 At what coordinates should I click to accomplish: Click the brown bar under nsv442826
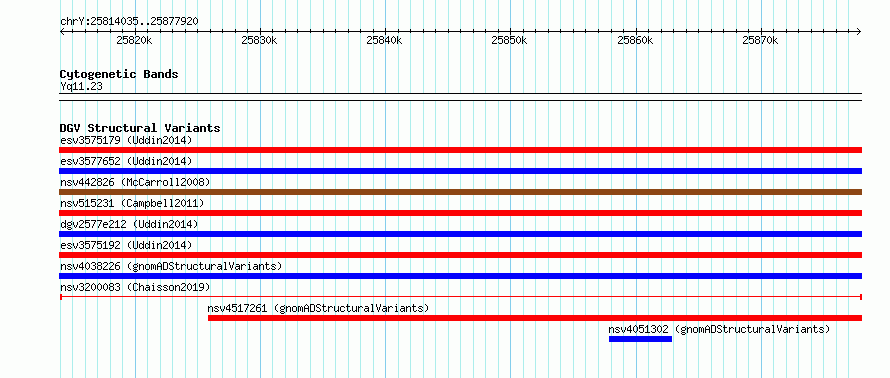pyautogui.click(x=461, y=192)
